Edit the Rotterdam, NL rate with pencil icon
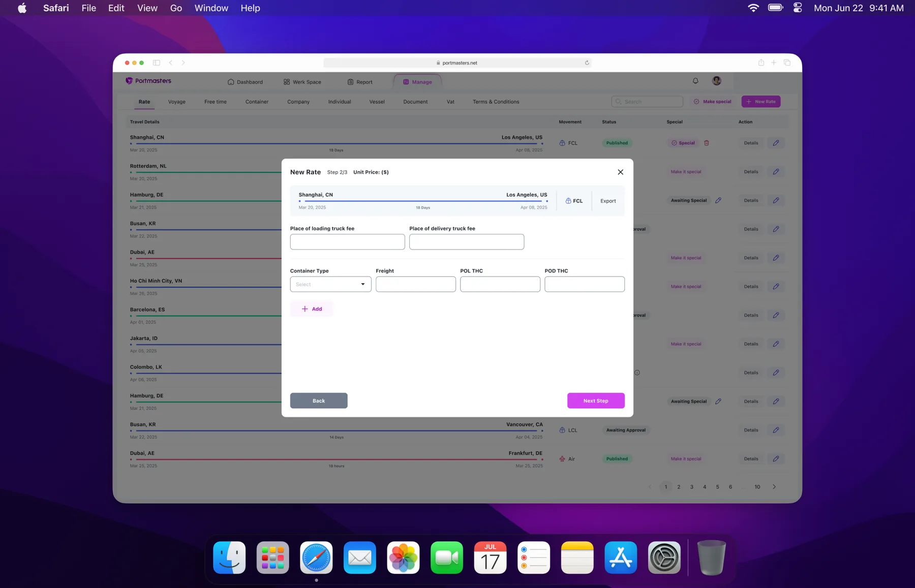The width and height of the screenshot is (915, 588). 776,172
